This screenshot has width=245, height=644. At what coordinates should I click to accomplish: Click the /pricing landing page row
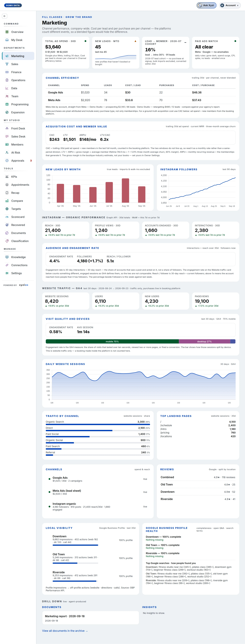click(x=198, y=432)
